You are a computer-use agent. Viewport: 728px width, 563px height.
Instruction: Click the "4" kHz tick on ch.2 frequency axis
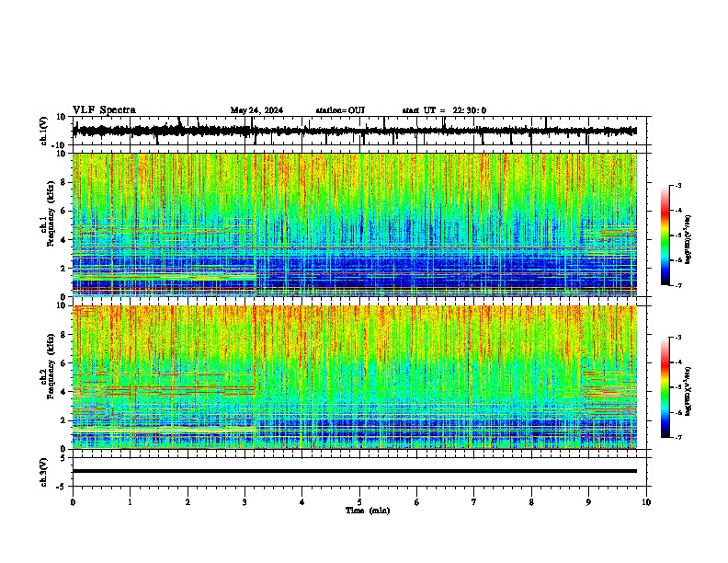pyautogui.click(x=64, y=392)
